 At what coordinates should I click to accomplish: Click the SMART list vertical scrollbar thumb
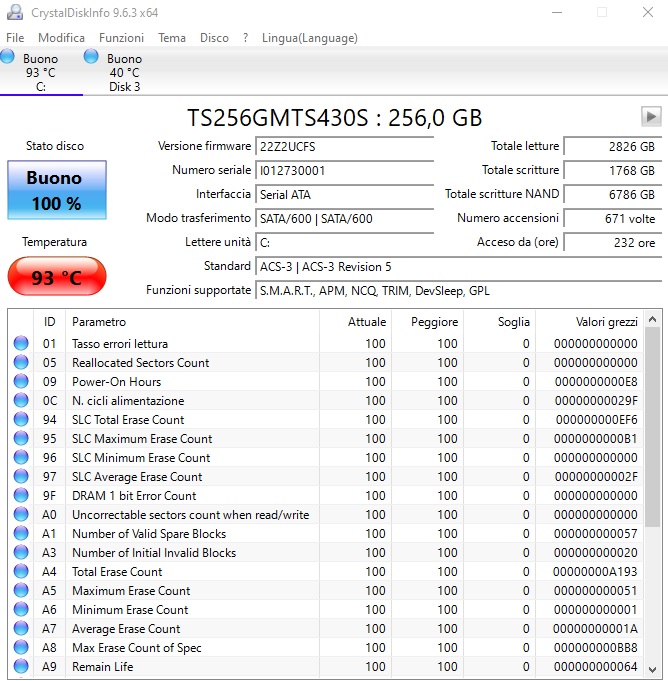click(x=652, y=428)
